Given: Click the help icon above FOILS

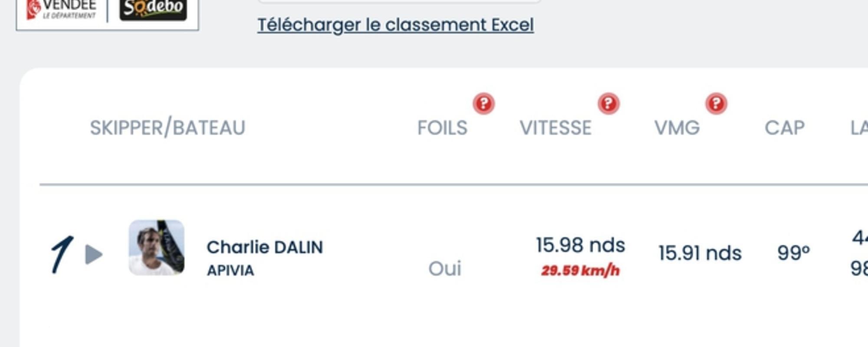Looking at the screenshot, I should 483,104.
